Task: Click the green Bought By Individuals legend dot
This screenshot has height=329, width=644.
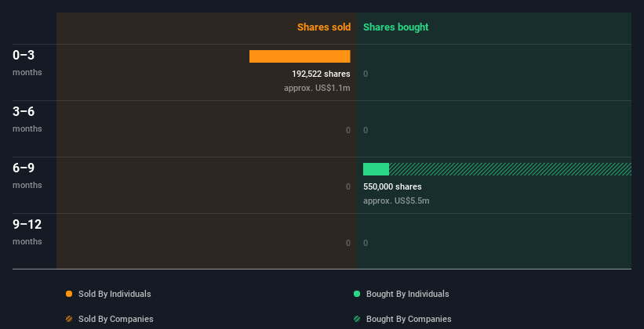Action: (x=357, y=294)
